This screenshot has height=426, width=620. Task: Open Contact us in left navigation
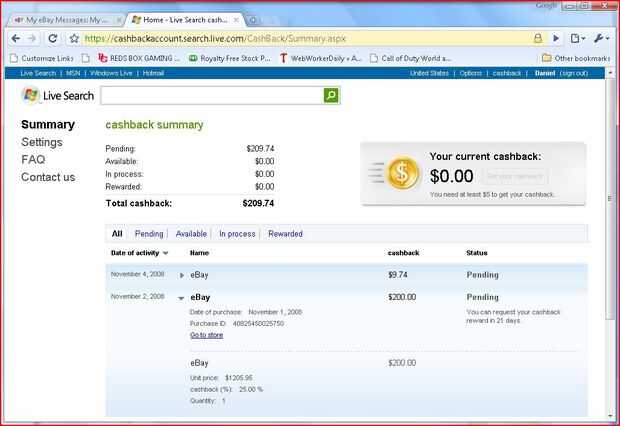[x=48, y=177]
